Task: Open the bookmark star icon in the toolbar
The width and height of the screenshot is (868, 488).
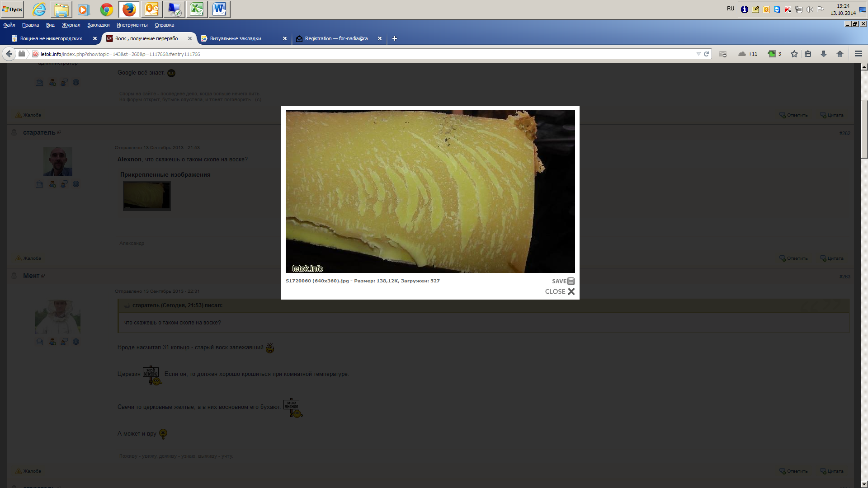Action: coord(794,54)
